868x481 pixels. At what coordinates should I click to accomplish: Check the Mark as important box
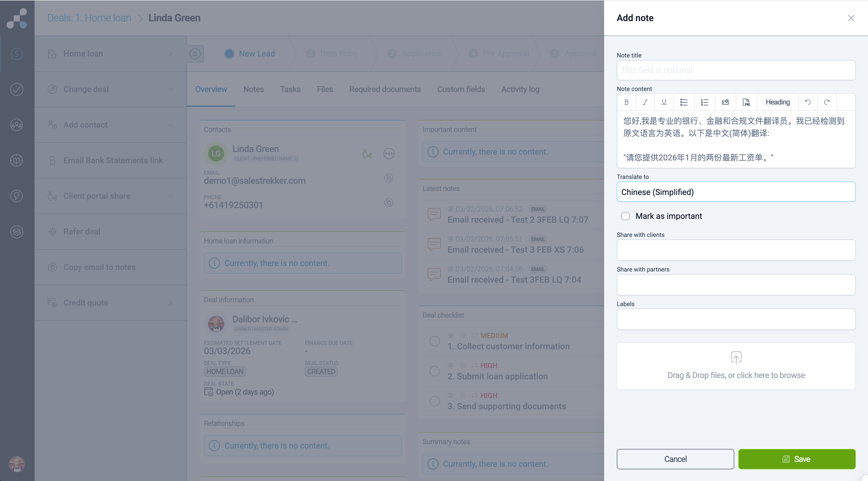pos(625,216)
